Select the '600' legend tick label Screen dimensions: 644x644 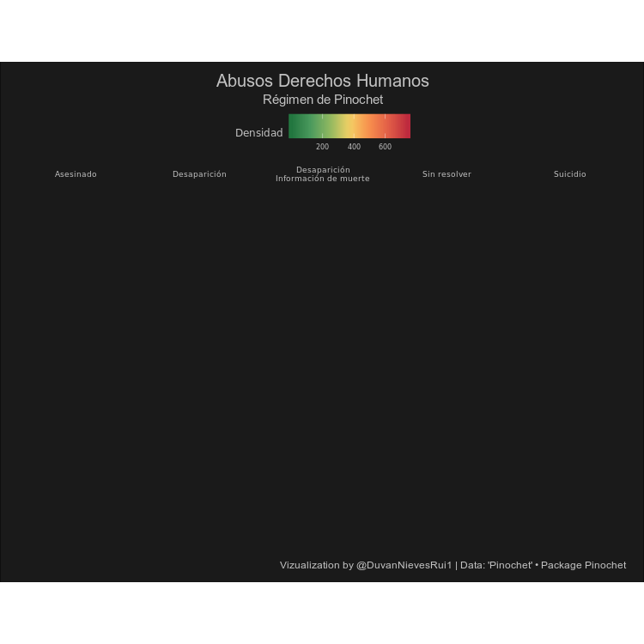[385, 147]
